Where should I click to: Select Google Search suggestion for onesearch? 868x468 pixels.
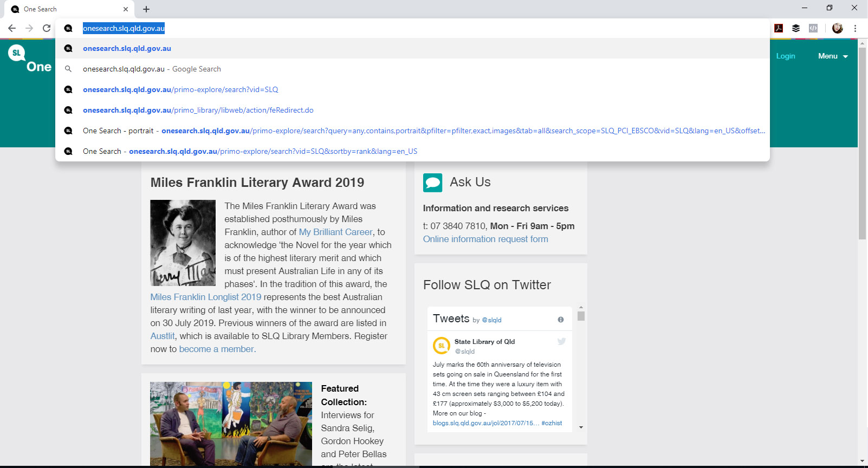tap(412, 69)
